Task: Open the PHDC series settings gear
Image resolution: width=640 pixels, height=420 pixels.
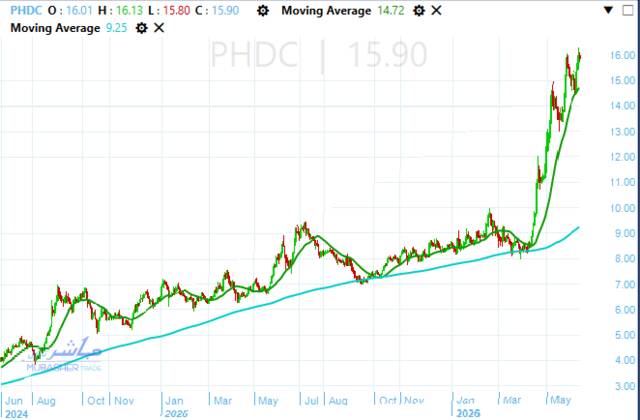Action: pyautogui.click(x=263, y=11)
